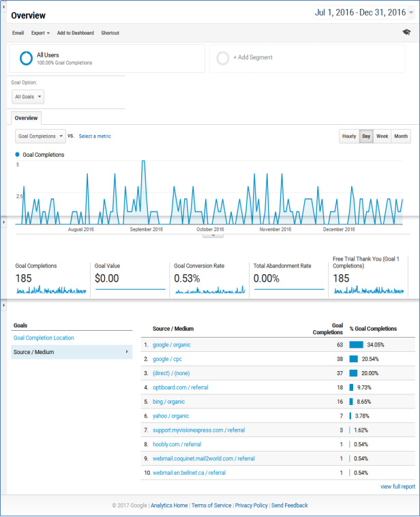The height and width of the screenshot is (517, 420).
Task: Click the chart resize handle below the timeline
Action: point(213,235)
